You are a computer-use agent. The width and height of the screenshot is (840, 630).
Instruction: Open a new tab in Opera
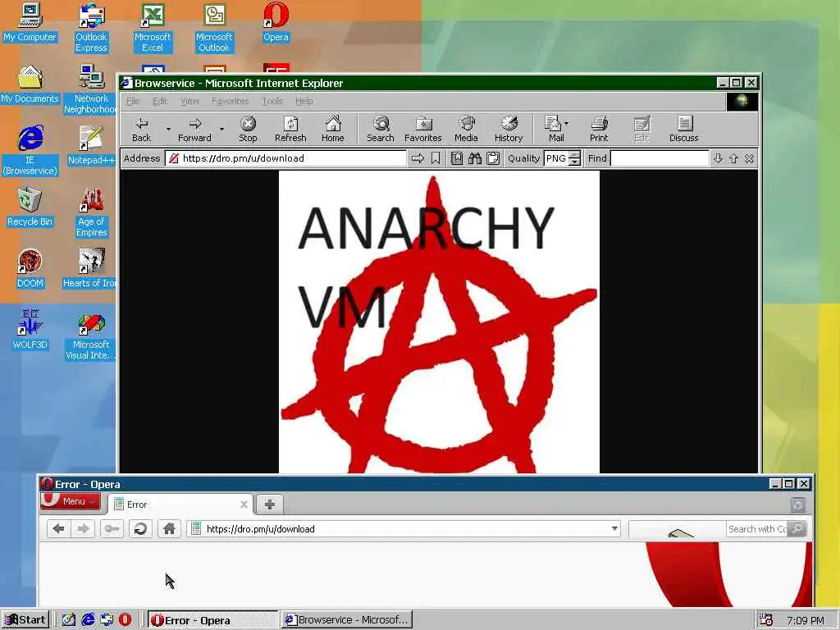[x=270, y=504]
